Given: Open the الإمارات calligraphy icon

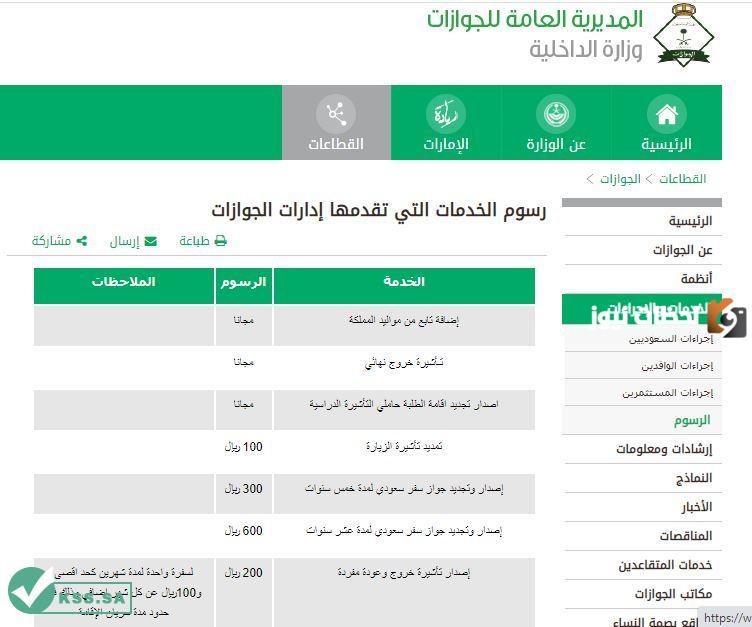Looking at the screenshot, I should [446, 114].
